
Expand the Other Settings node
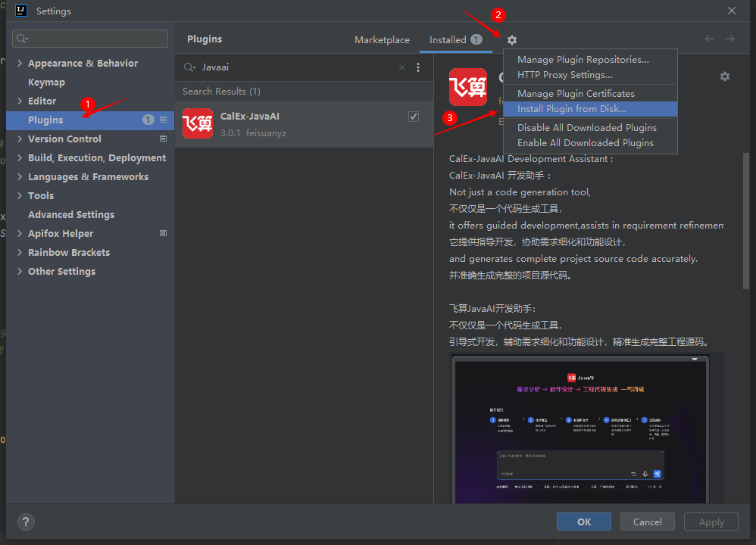(x=20, y=271)
